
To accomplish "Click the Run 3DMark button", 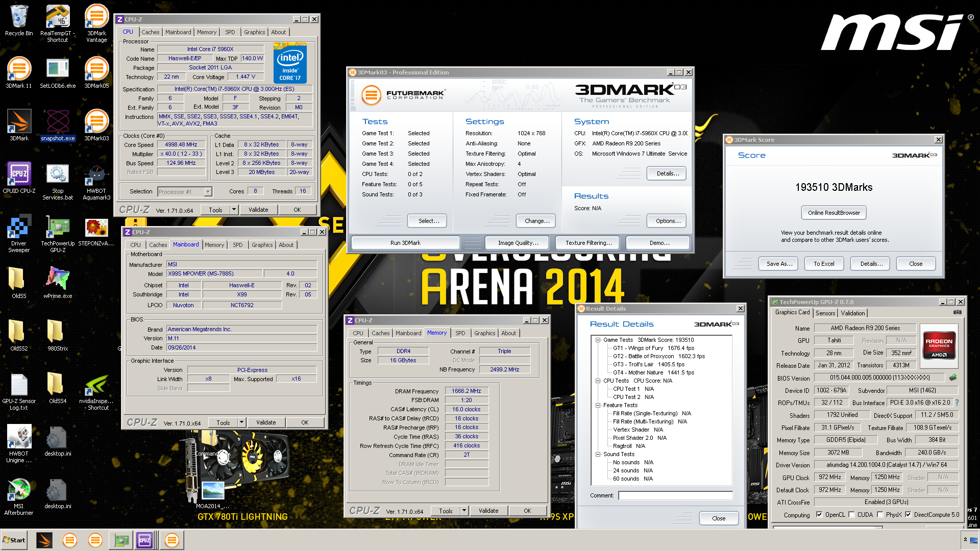I will pyautogui.click(x=405, y=243).
